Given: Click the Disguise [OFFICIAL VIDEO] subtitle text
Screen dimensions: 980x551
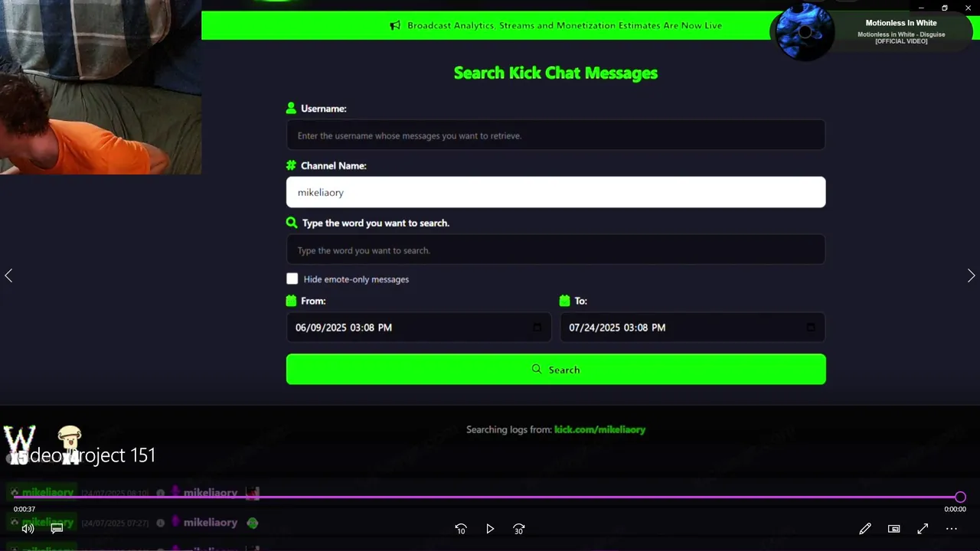Looking at the screenshot, I should [x=901, y=37].
